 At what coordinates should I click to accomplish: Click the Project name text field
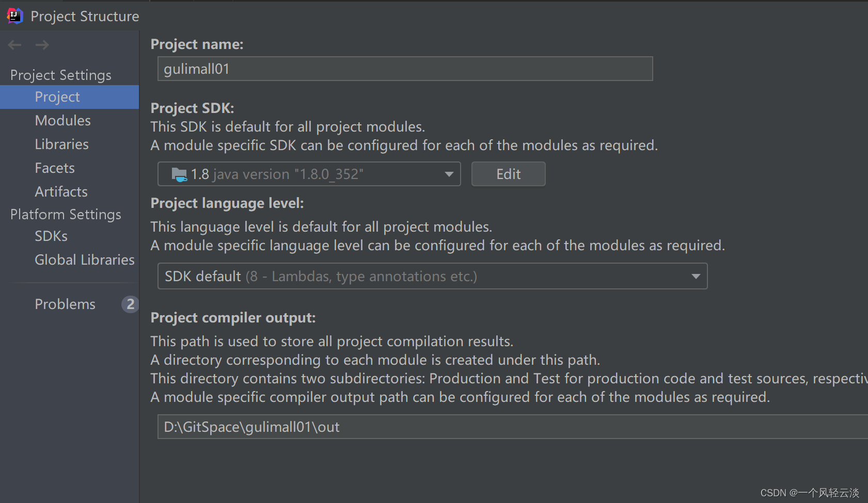[405, 69]
